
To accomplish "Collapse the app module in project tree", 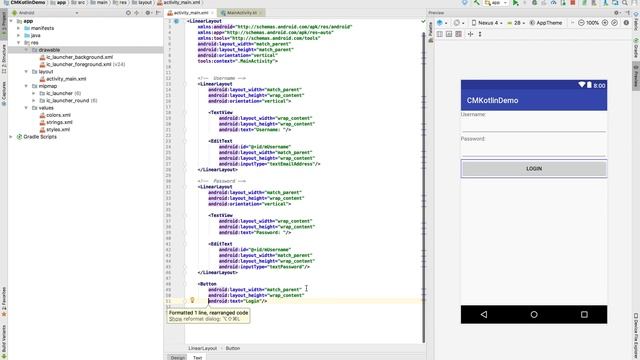I will (x=11, y=21).
